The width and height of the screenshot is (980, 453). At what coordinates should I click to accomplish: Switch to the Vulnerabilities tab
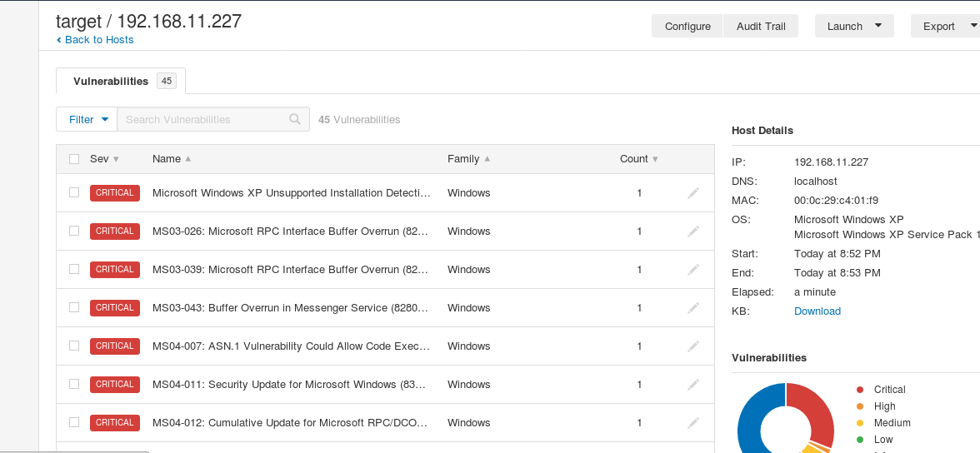coord(121,82)
